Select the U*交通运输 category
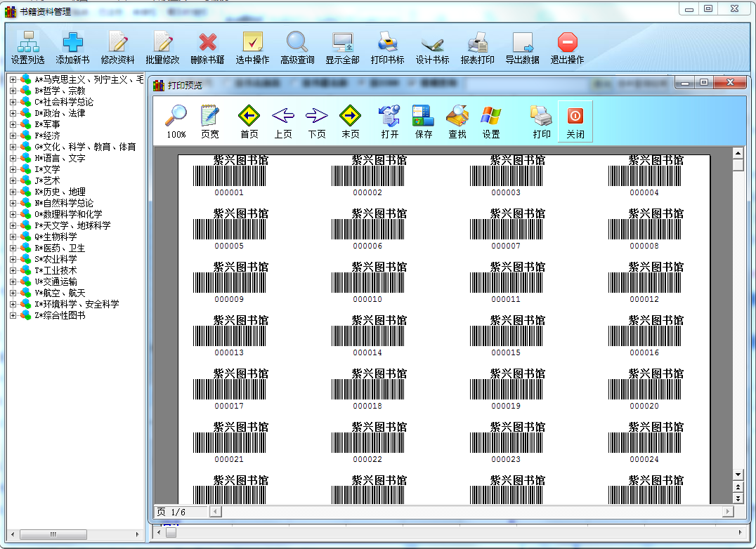 click(x=56, y=282)
